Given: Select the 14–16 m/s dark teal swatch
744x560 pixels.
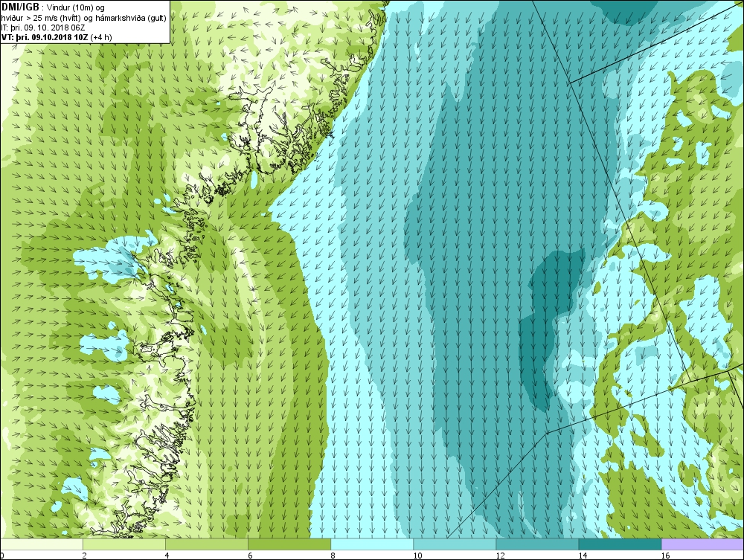Looking at the screenshot, I should (620, 544).
